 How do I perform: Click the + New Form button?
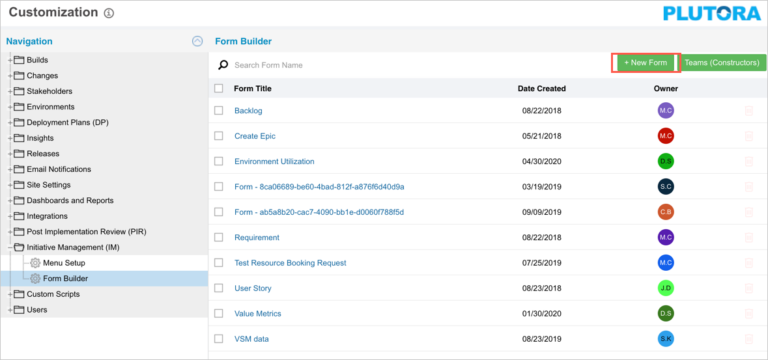click(646, 63)
